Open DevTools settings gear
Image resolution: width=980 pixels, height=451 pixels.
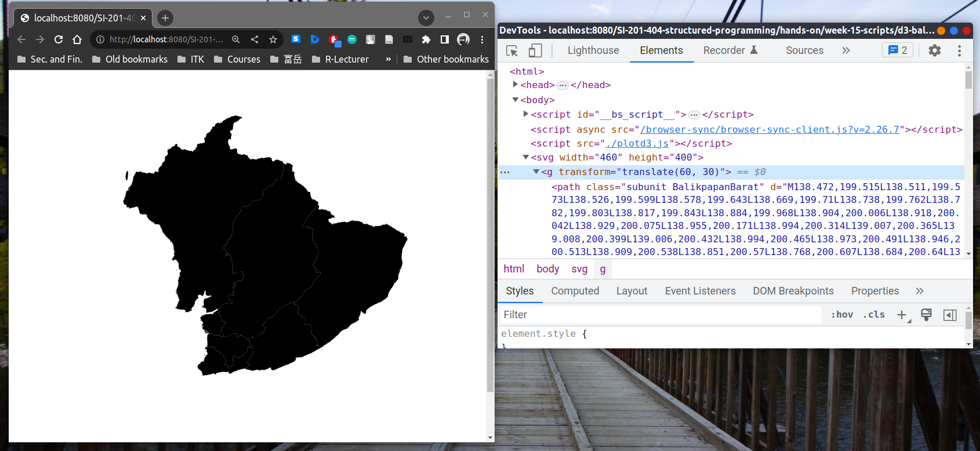935,50
